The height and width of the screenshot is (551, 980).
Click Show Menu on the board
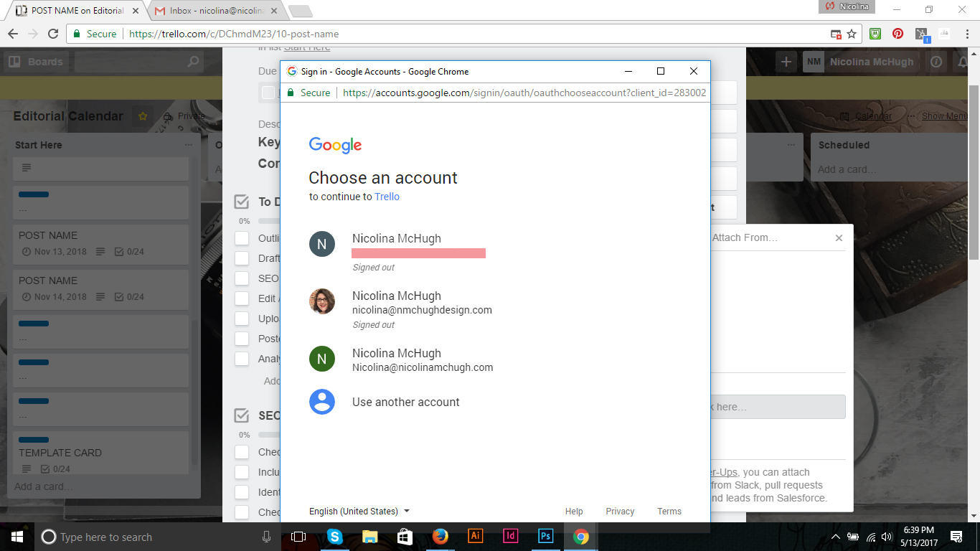946,116
